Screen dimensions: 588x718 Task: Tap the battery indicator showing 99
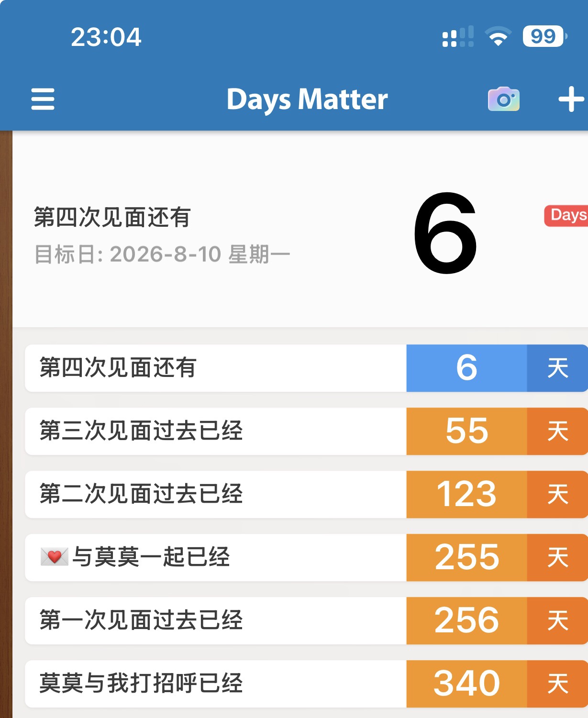(545, 36)
